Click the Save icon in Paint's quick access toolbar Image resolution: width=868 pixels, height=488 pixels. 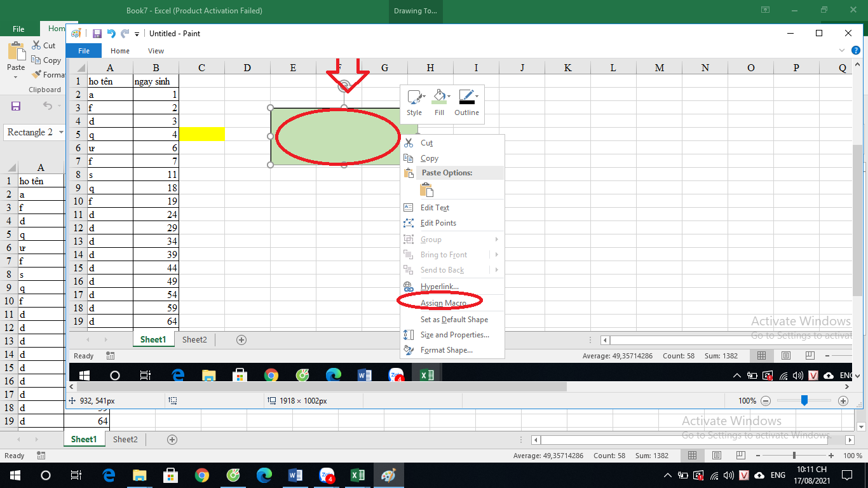(97, 34)
